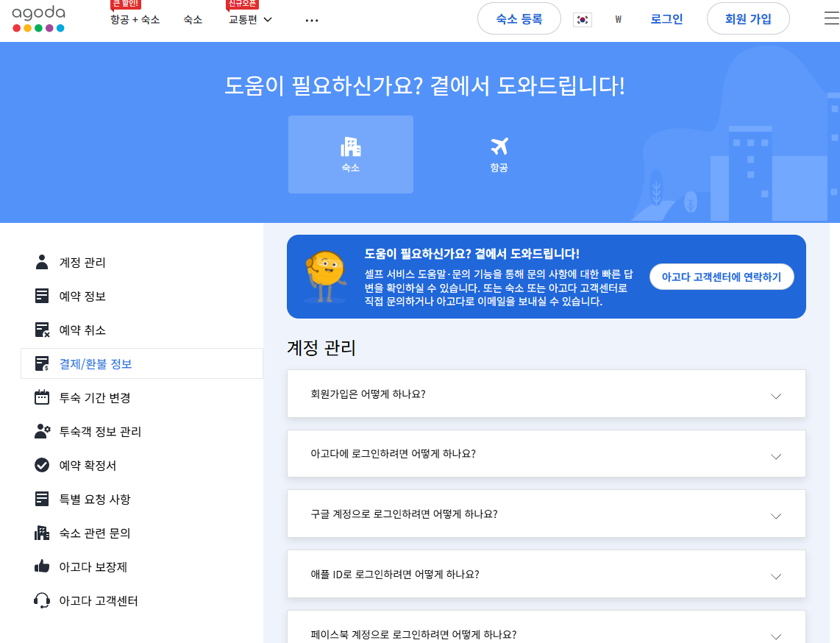Click the calendar icon beside 투숙 기간 변경
The width and height of the screenshot is (840, 643).
[x=42, y=397]
